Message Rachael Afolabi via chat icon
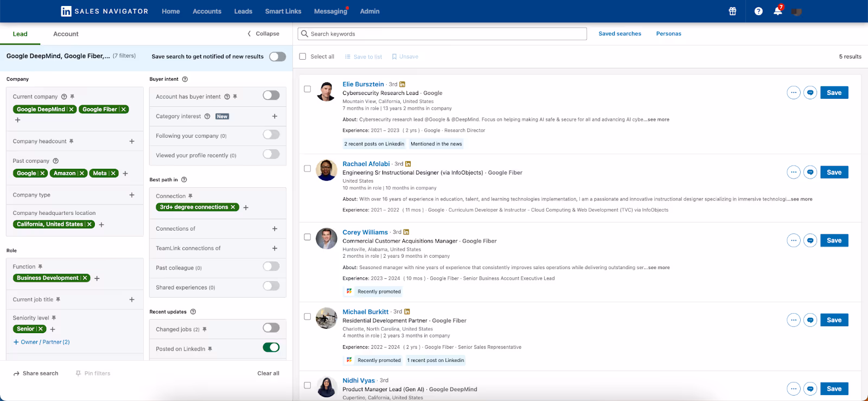This screenshot has width=868, height=401. tap(810, 173)
